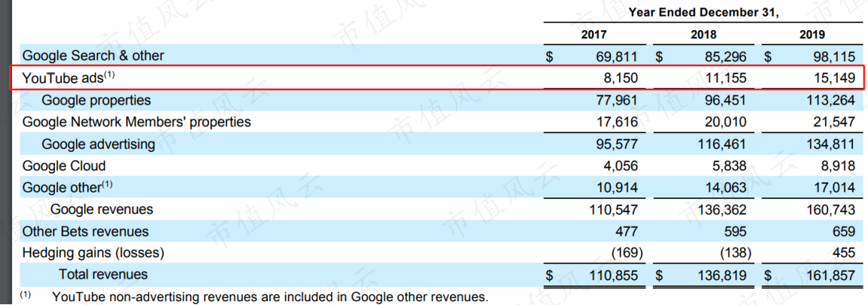Click the 2019 column header
Image resolution: width=868 pixels, height=305 pixels.
(x=812, y=35)
